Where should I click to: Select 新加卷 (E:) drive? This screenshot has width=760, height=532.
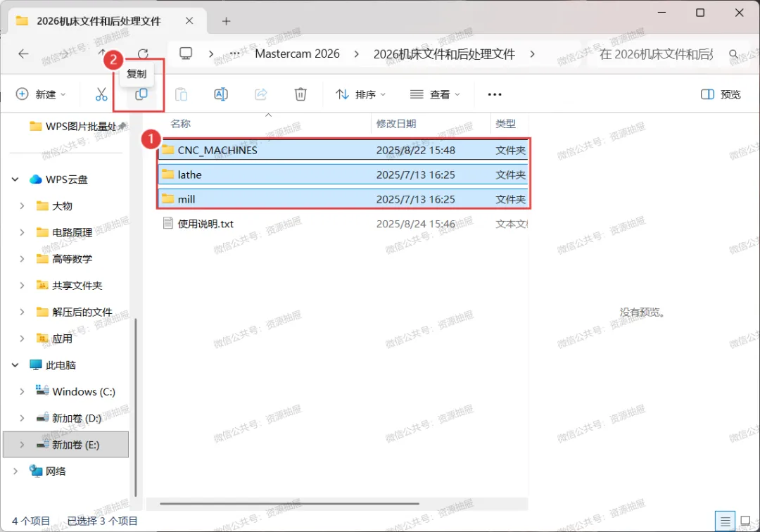(x=66, y=445)
